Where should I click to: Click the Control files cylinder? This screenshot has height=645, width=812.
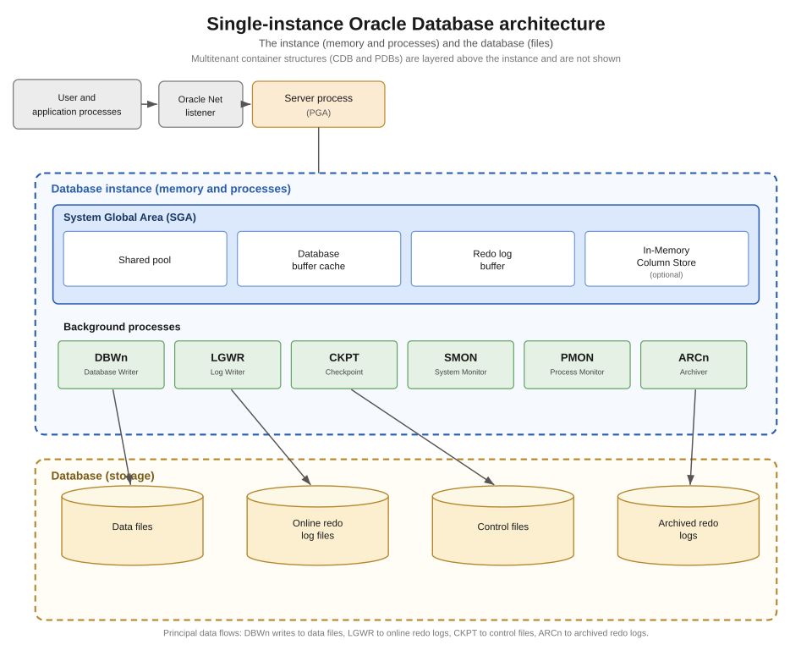pyautogui.click(x=502, y=526)
